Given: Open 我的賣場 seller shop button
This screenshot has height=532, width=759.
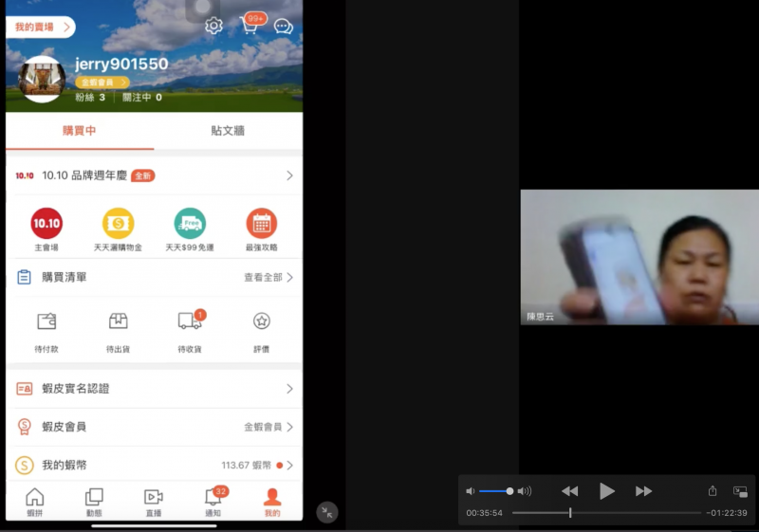Looking at the screenshot, I should point(41,28).
